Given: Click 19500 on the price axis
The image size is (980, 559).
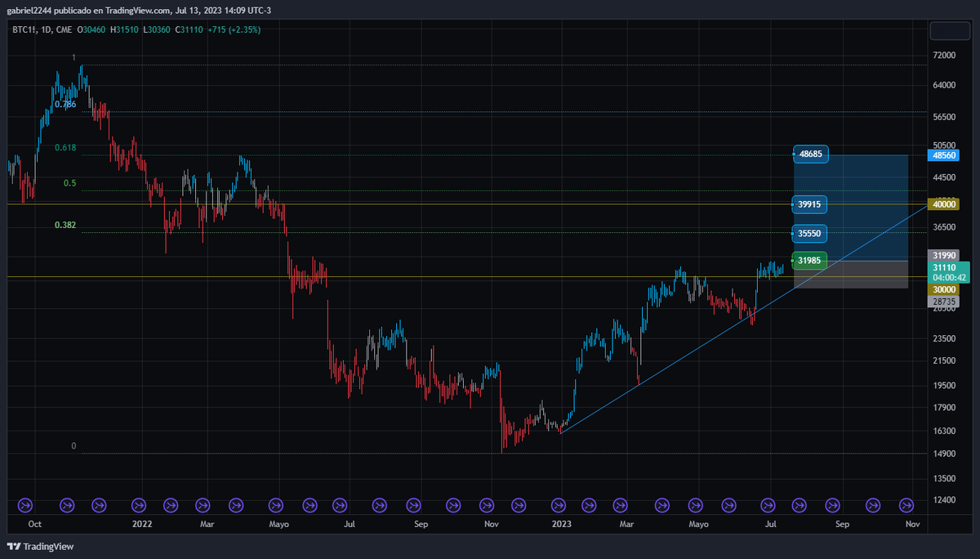Looking at the screenshot, I should (x=944, y=385).
